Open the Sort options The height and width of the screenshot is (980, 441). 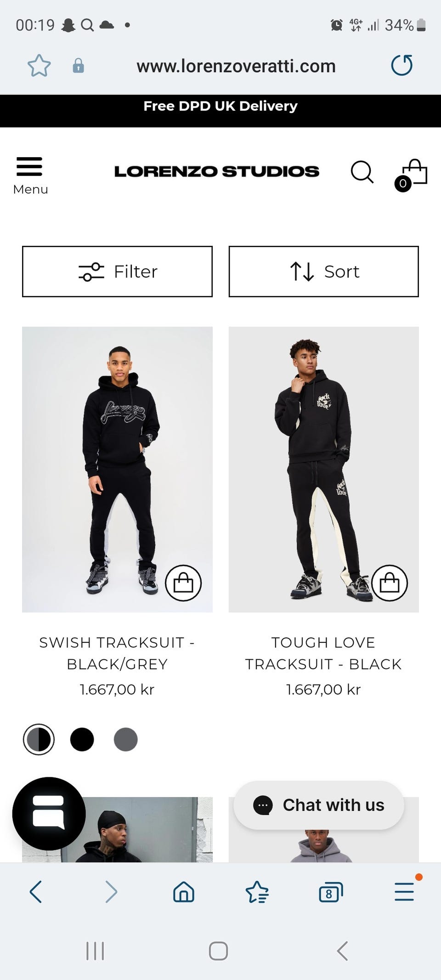323,272
